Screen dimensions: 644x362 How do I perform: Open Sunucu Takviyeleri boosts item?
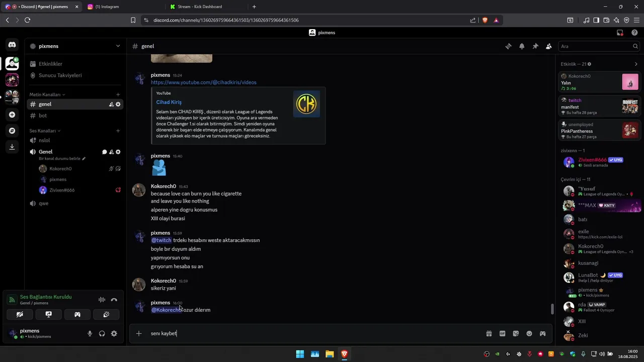tap(75, 75)
